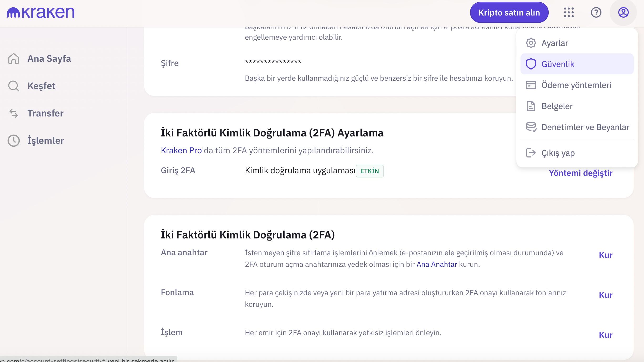Open Belgeler from the dropdown menu
This screenshot has width=644, height=362.
[557, 106]
